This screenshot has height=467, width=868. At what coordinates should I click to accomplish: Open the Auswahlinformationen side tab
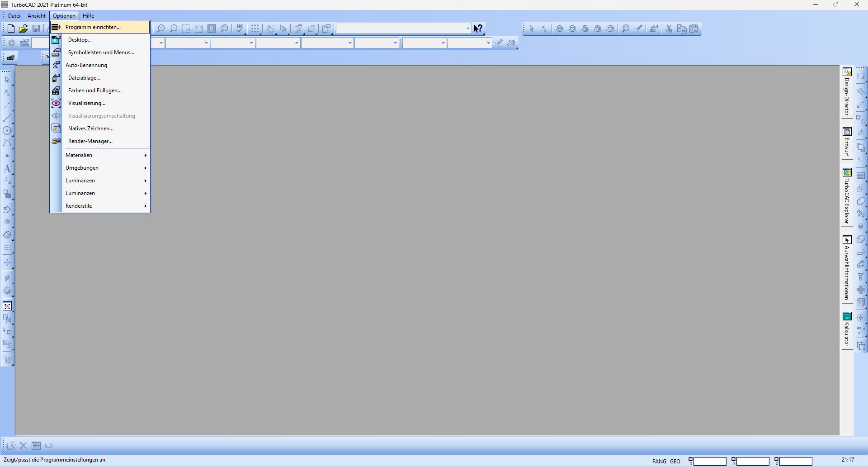pos(847,268)
